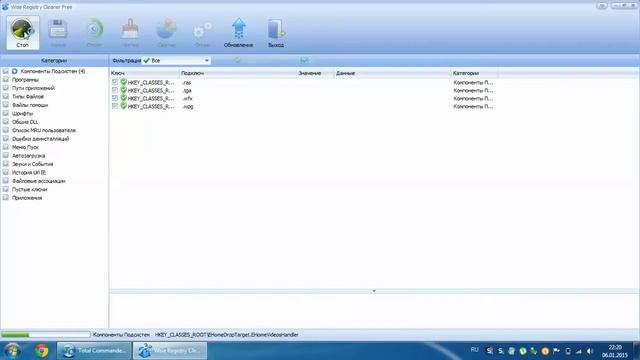This screenshot has height=360, width=640.
Task: Select the Меню Пуск category
Action: (25, 147)
